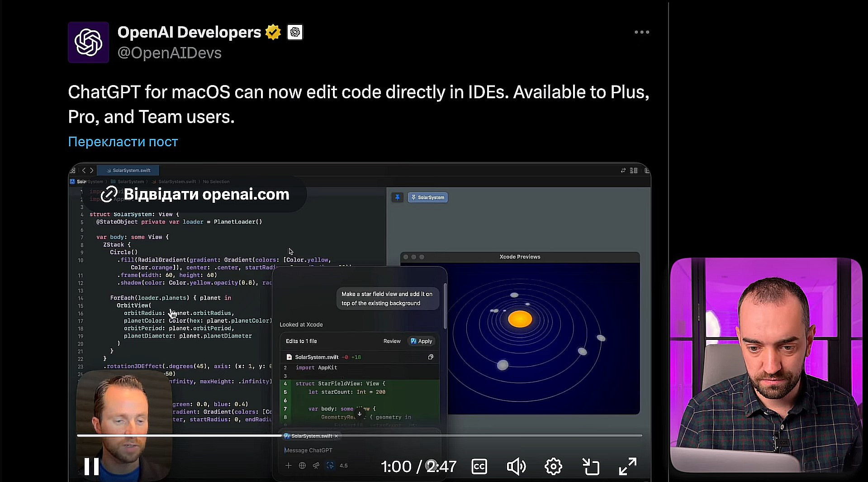Select SolarSystem.swift editor tab in Xcode

[128, 171]
